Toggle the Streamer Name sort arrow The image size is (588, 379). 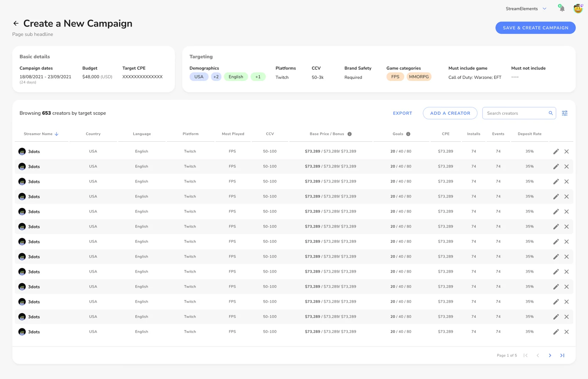click(57, 134)
